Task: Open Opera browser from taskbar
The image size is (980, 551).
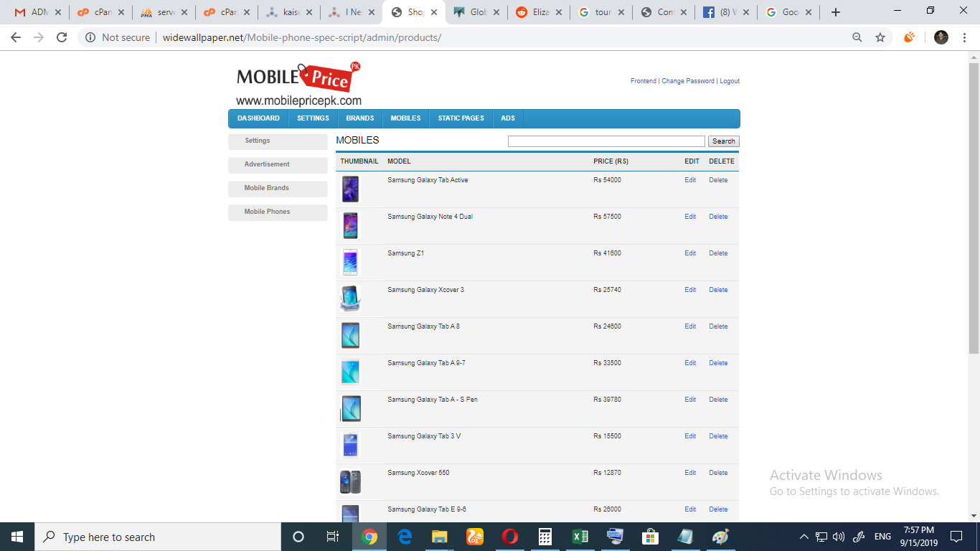Action: tap(510, 537)
